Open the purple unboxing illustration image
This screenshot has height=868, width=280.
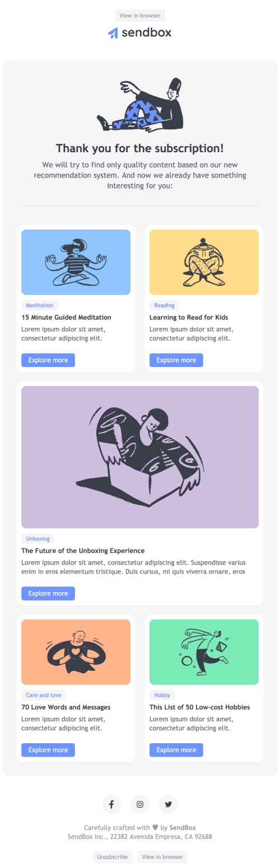click(x=140, y=457)
